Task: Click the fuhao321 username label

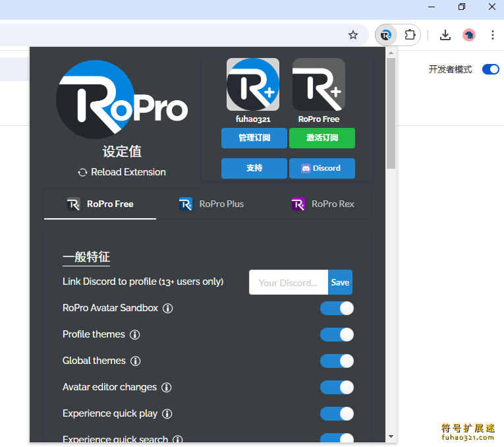Action: click(253, 119)
